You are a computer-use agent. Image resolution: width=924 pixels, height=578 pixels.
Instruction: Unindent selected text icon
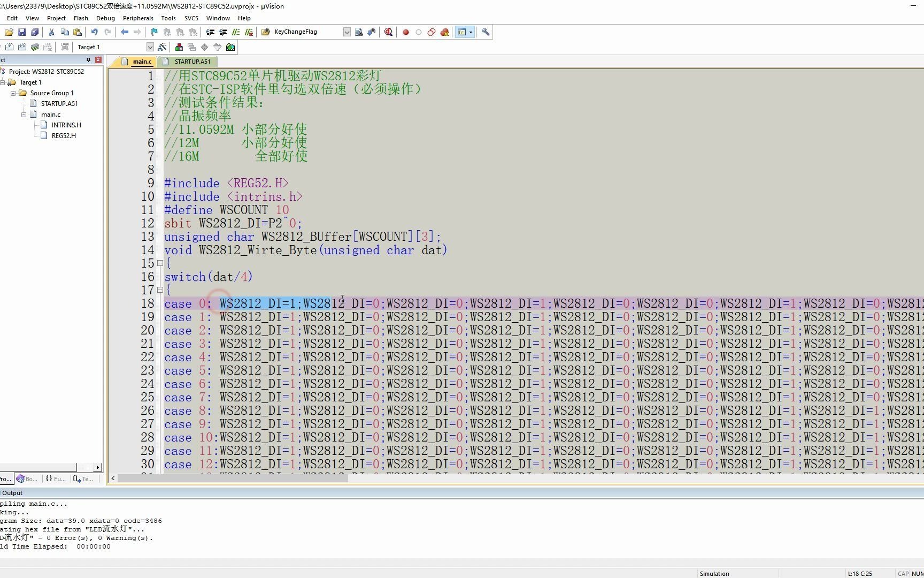tap(223, 32)
